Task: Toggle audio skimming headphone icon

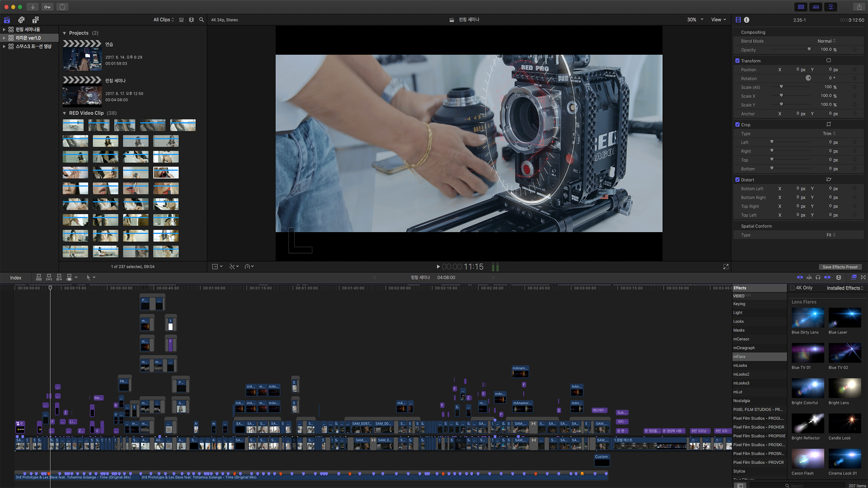Action: pos(818,277)
